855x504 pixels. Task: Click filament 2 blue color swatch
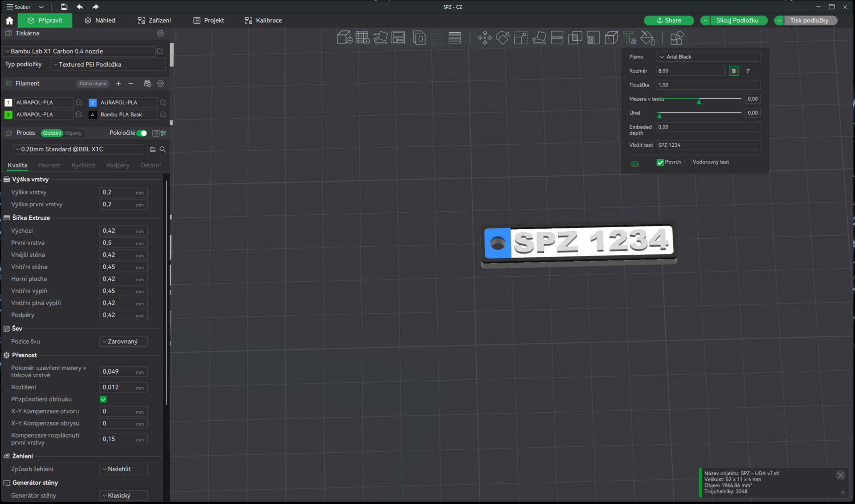point(92,102)
